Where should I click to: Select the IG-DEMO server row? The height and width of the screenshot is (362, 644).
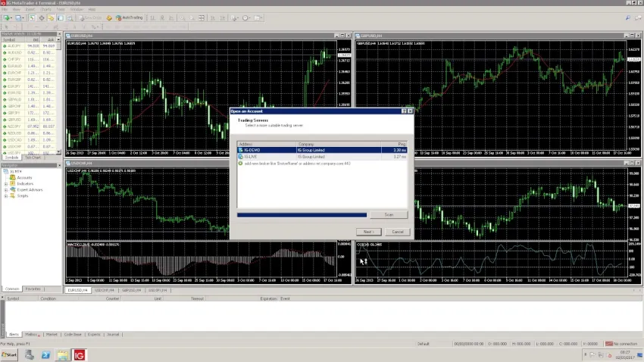pos(322,150)
